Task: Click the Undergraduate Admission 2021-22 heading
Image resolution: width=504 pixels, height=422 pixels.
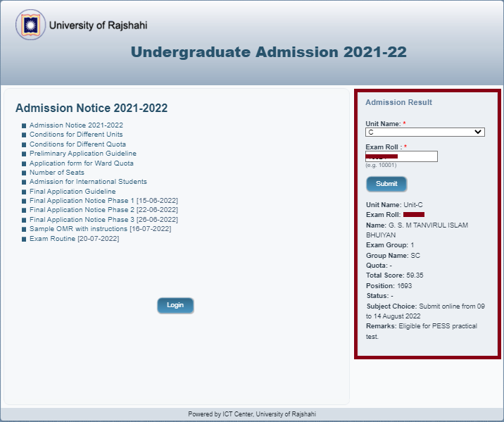Action: pos(269,52)
